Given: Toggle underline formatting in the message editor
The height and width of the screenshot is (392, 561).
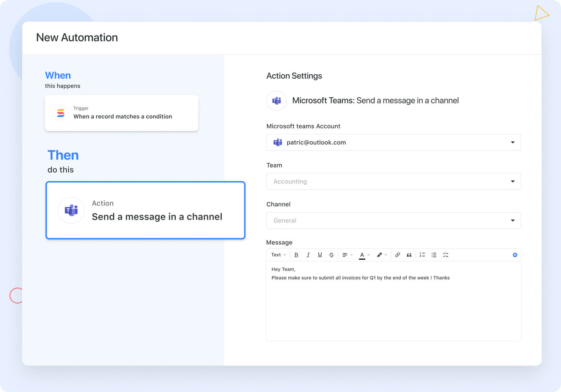Looking at the screenshot, I should pos(320,255).
